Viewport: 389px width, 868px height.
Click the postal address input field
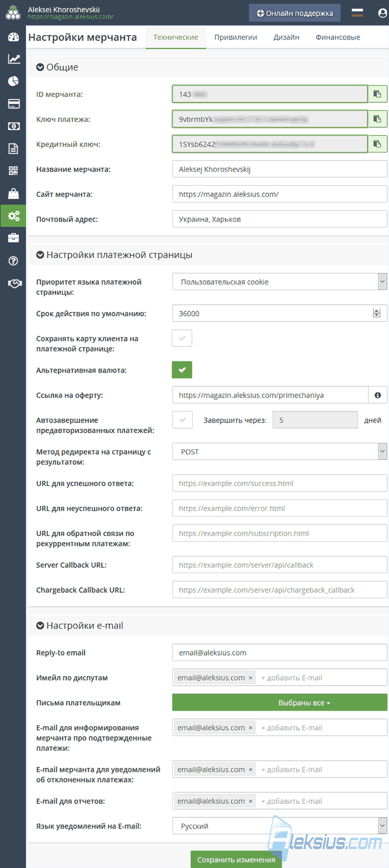(x=280, y=219)
